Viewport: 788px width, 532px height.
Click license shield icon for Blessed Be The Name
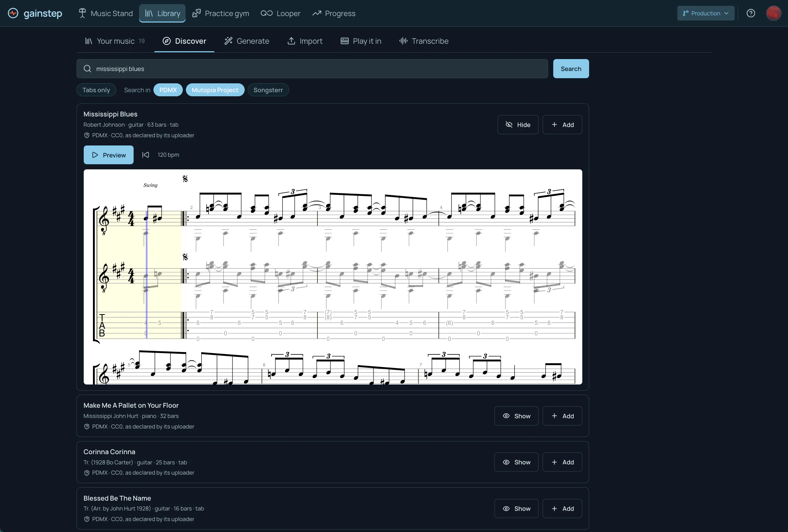(x=86, y=519)
